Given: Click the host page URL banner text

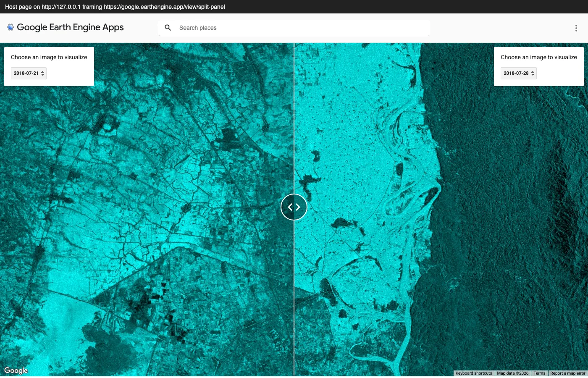Looking at the screenshot, I should (115, 7).
